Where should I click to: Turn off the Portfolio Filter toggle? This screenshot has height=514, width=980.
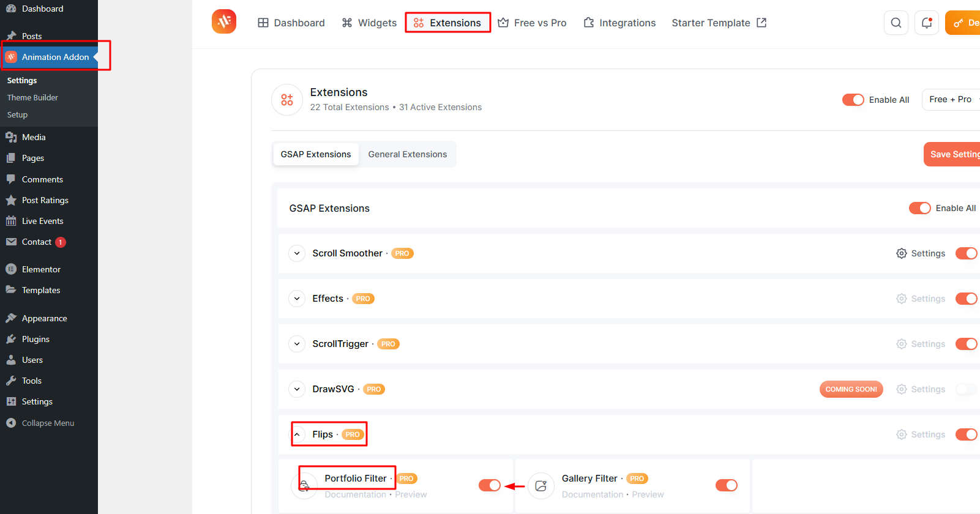[x=490, y=485]
